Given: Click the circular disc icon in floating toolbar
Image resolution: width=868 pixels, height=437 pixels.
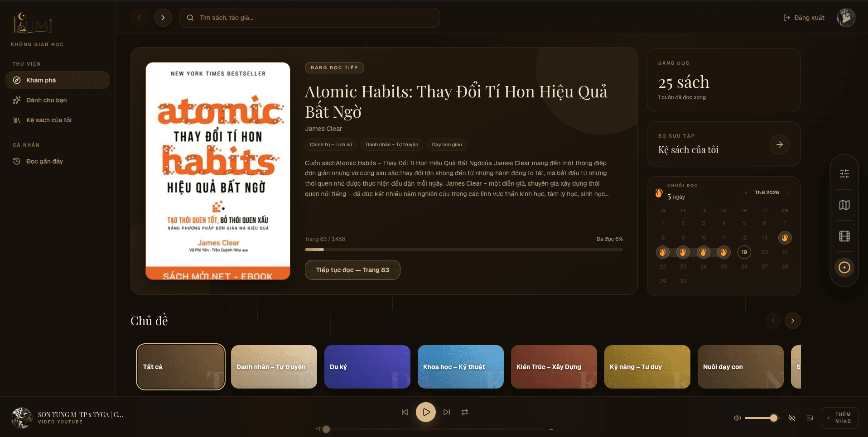Looking at the screenshot, I should (844, 268).
